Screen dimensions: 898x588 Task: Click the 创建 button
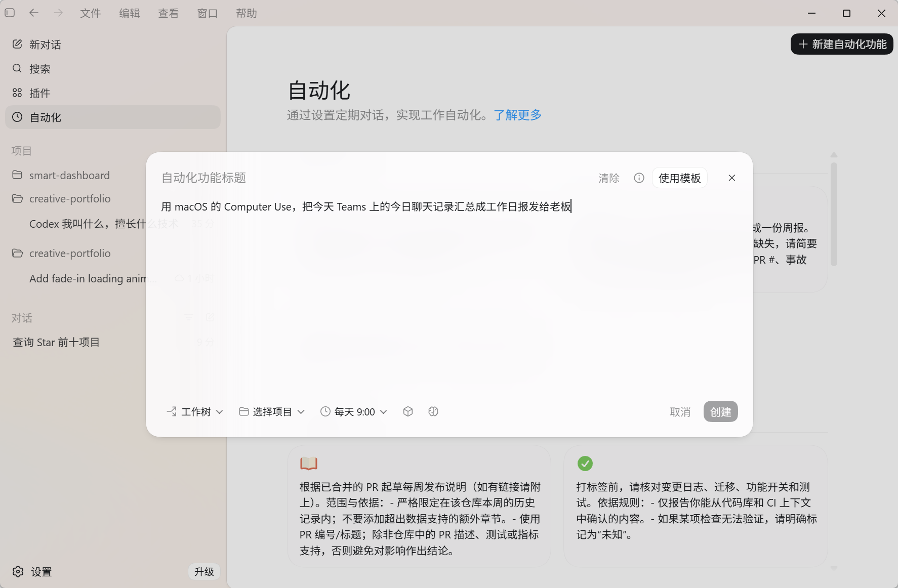721,412
